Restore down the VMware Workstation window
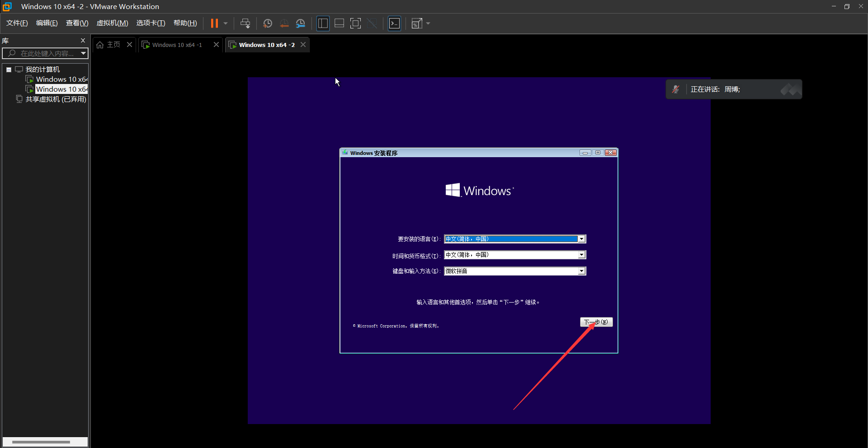 coord(847,6)
